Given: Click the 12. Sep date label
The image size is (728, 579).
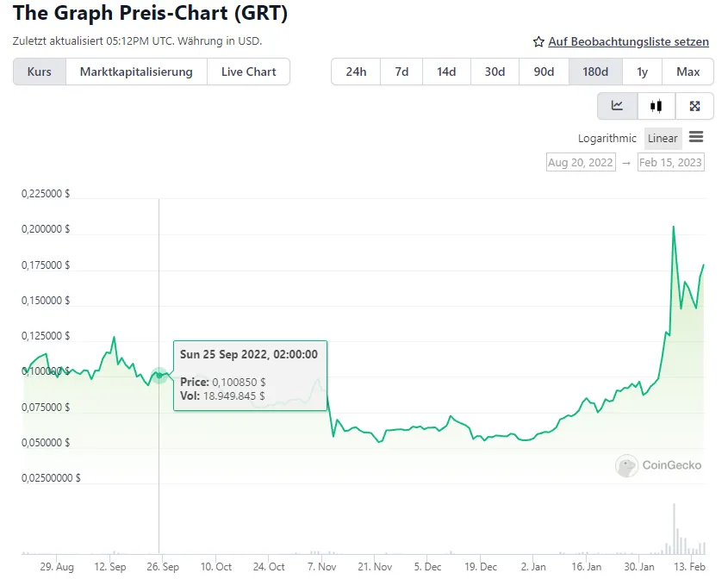Looking at the screenshot, I should [x=110, y=567].
